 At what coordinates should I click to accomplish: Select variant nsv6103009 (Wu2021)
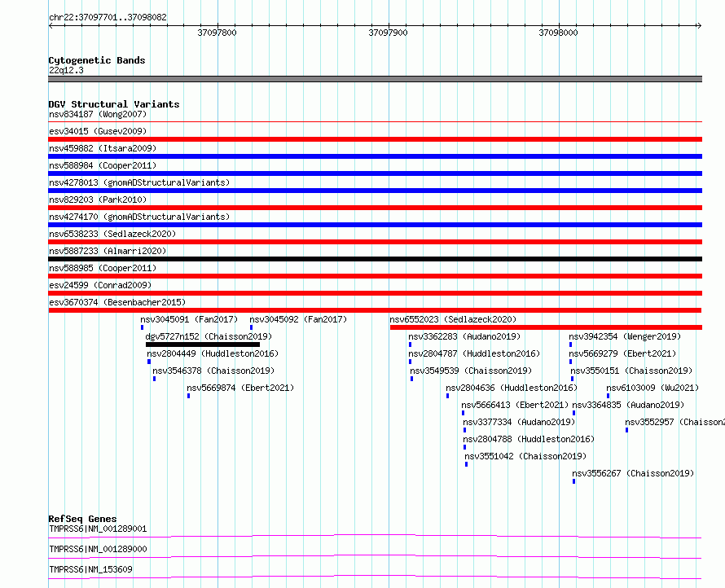[x=652, y=388]
